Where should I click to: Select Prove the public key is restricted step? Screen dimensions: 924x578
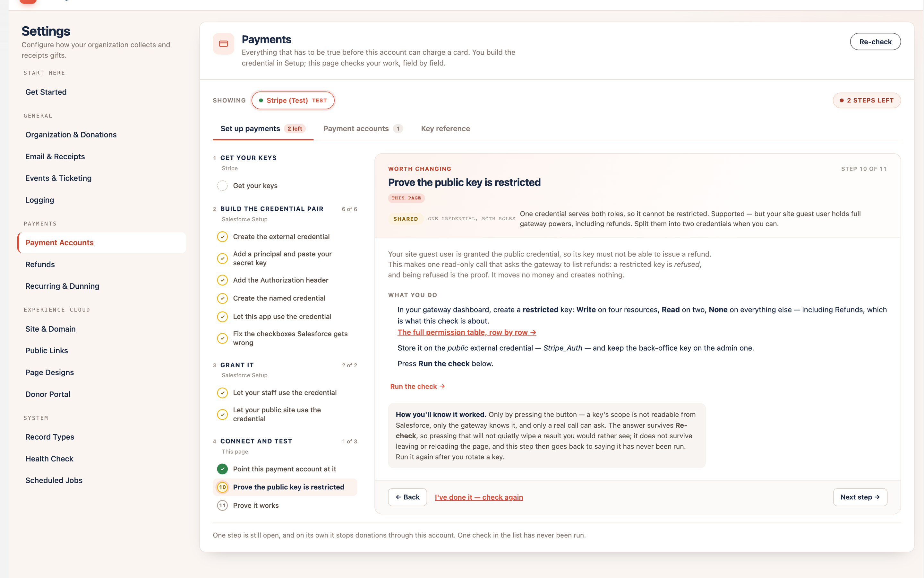pyautogui.click(x=285, y=487)
